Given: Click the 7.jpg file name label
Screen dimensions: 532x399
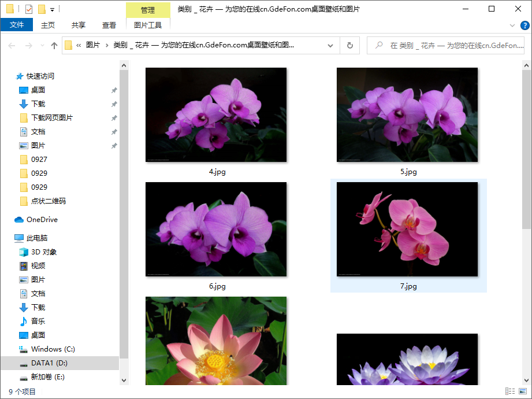Looking at the screenshot, I should point(408,286).
